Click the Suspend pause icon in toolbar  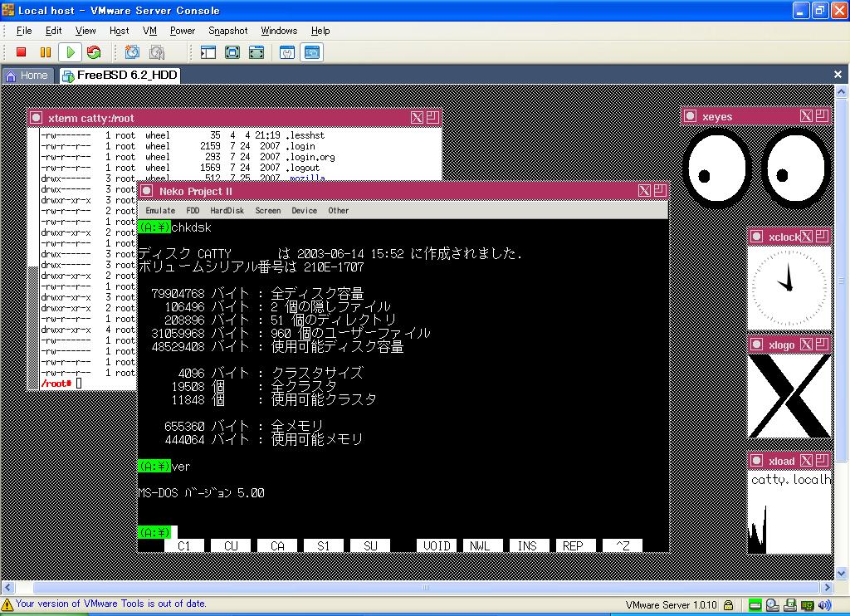[x=46, y=52]
